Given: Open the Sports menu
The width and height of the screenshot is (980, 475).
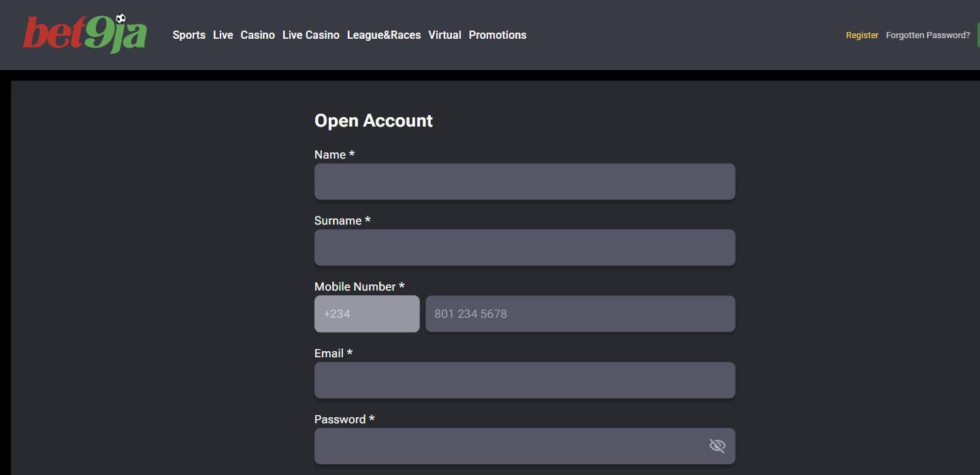Looking at the screenshot, I should coord(189,35).
